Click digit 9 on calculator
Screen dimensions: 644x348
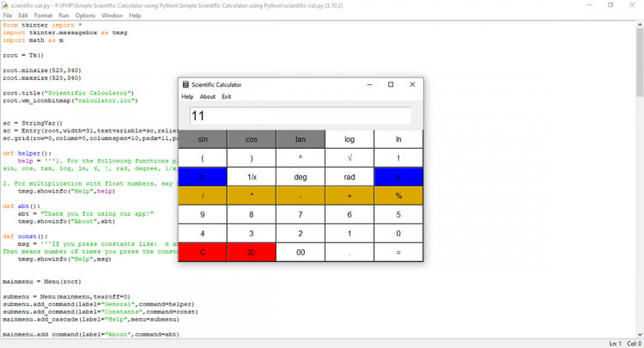203,215
